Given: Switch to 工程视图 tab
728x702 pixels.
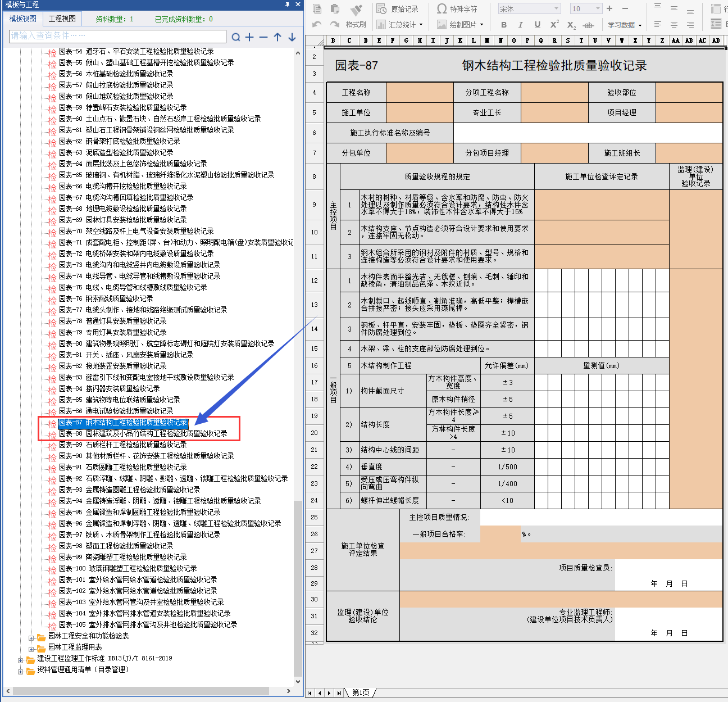Looking at the screenshot, I should coord(62,19).
